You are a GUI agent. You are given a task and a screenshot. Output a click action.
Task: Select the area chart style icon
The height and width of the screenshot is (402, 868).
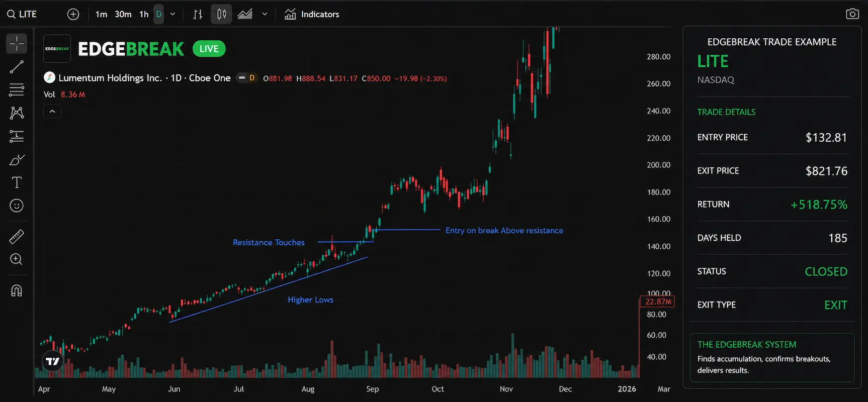[245, 14]
